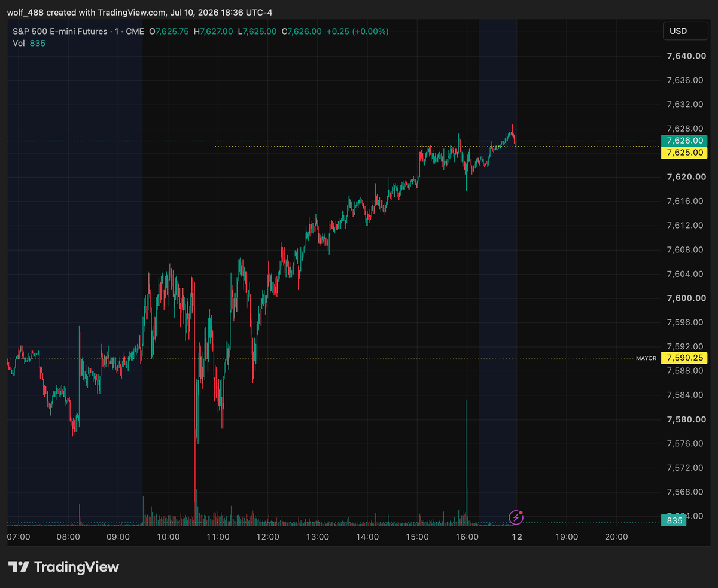Click the MAYOR line text label
This screenshot has height=588, width=718.
(646, 358)
